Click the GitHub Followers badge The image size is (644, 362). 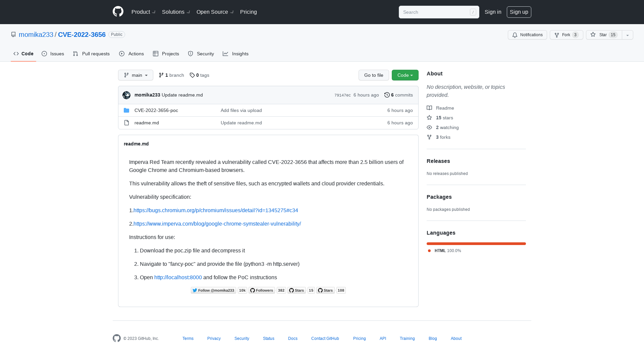coord(262,290)
